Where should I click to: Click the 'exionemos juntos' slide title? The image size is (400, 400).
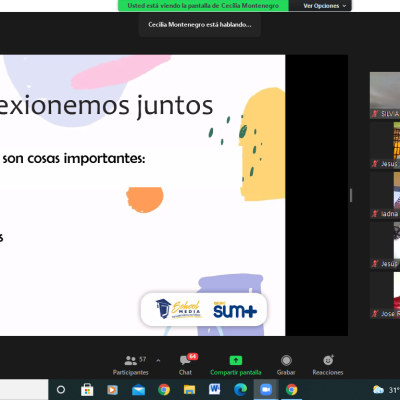tap(106, 106)
